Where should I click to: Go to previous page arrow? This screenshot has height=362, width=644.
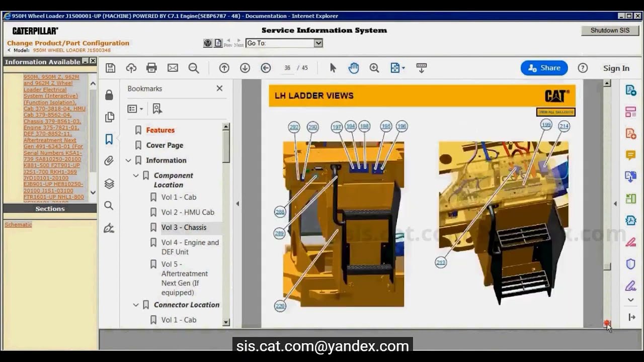click(224, 68)
